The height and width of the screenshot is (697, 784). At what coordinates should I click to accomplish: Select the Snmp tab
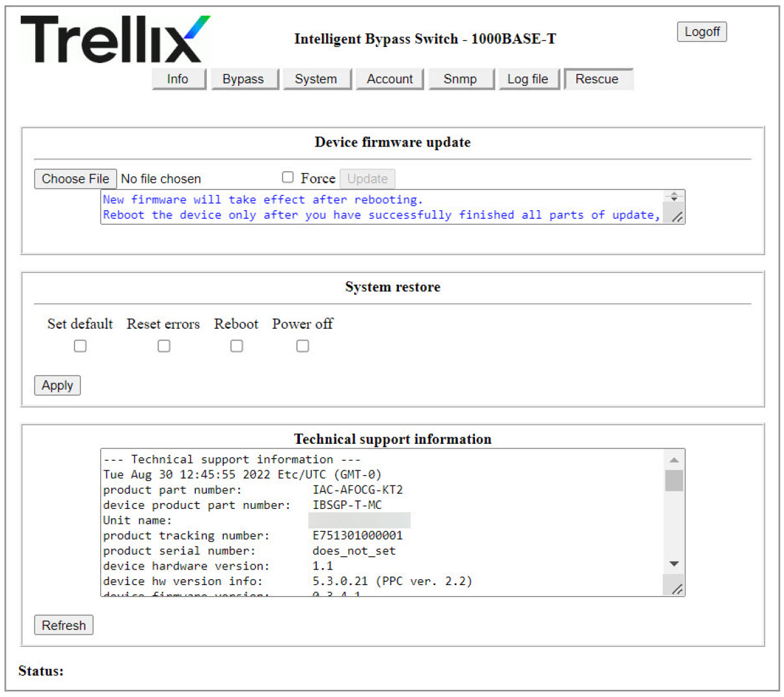461,79
